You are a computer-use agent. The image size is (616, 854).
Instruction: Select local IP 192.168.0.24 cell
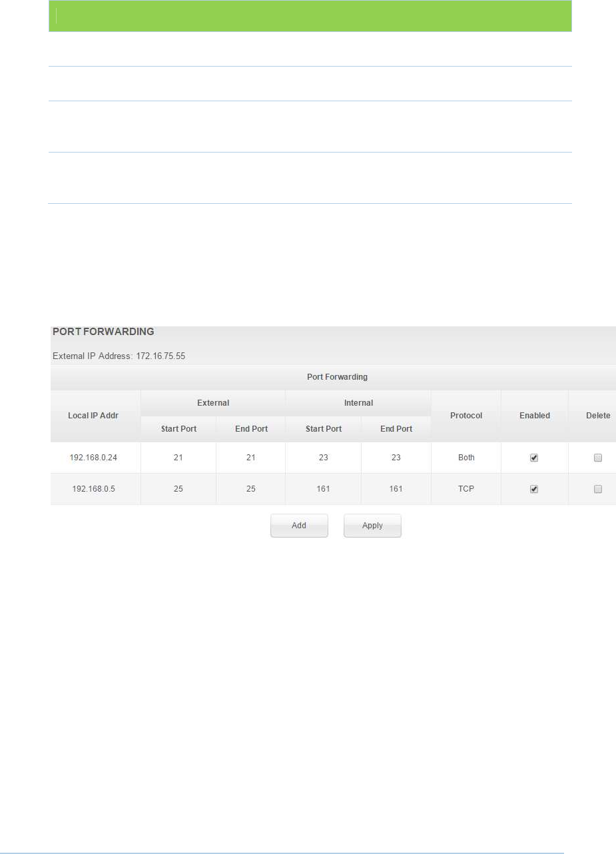pos(95,458)
